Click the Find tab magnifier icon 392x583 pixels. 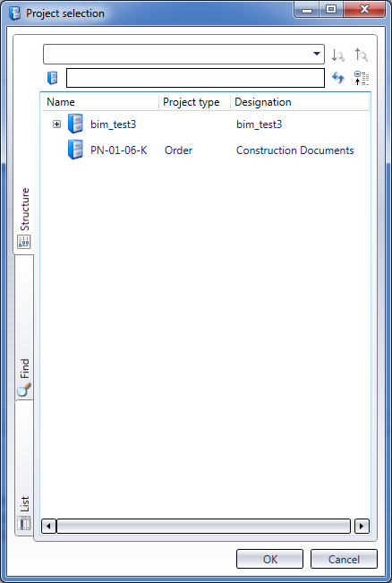tap(24, 390)
